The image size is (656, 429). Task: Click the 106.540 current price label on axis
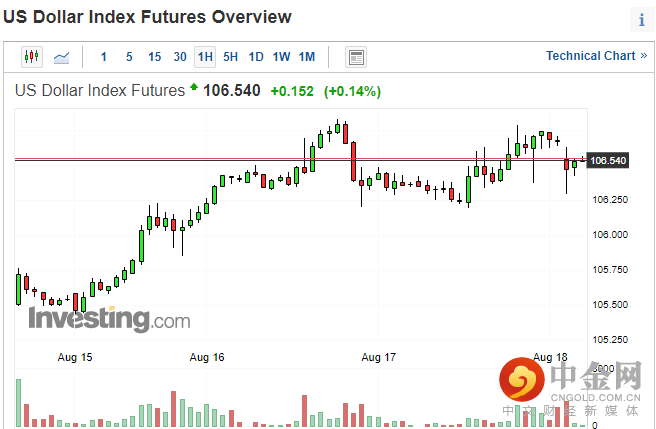pos(608,161)
